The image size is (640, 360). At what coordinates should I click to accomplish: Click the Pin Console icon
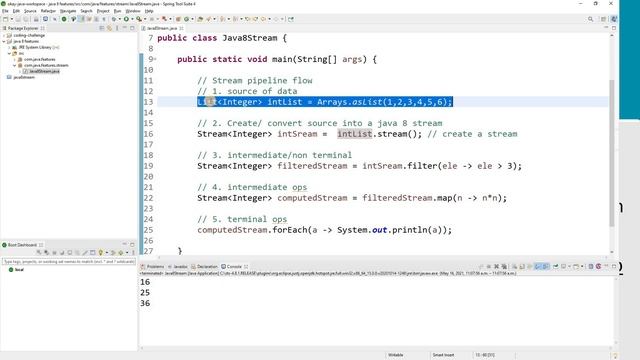click(556, 267)
